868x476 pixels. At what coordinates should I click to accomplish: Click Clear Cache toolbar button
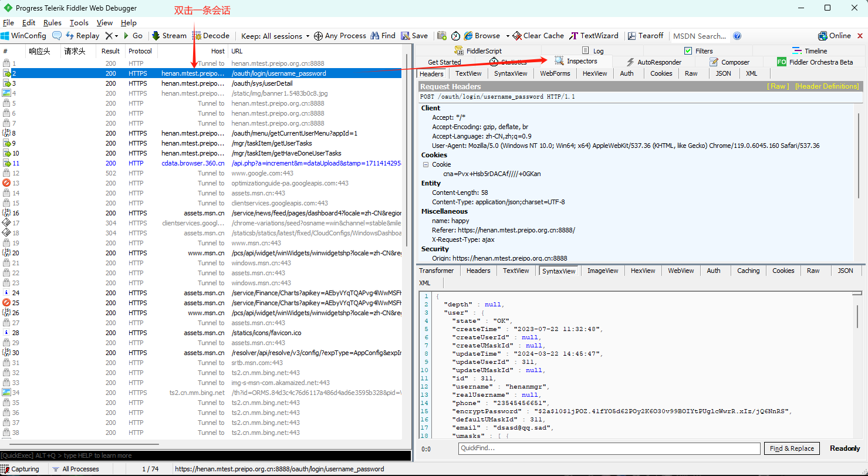[x=538, y=36]
